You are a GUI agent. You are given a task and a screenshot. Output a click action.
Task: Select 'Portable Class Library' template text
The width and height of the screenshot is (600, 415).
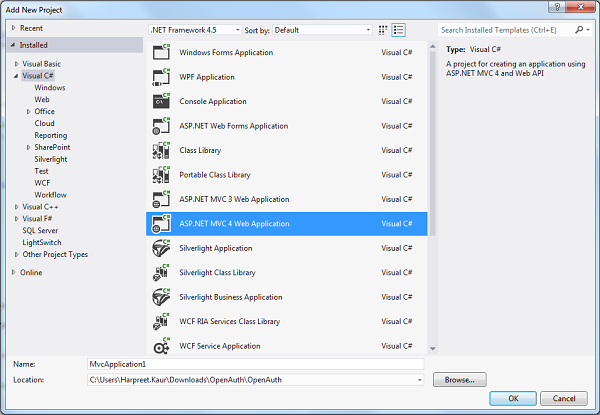click(x=215, y=175)
